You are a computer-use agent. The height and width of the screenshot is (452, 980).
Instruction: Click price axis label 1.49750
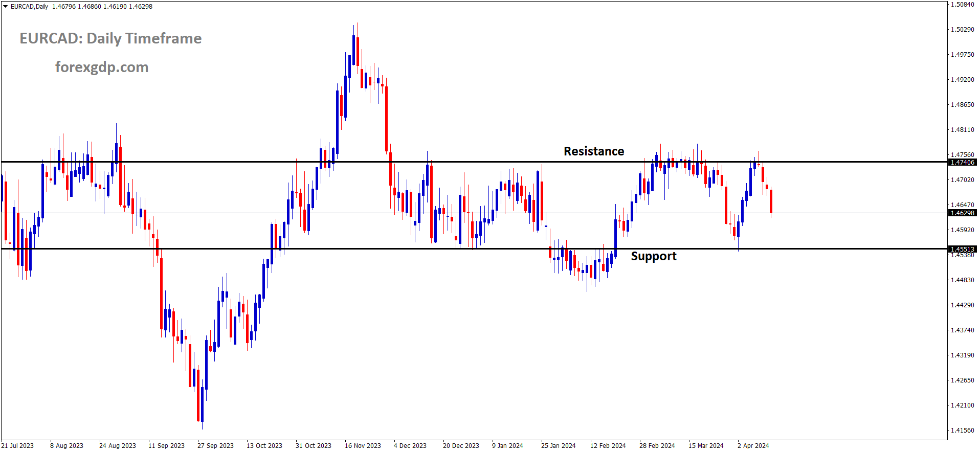[x=962, y=55]
